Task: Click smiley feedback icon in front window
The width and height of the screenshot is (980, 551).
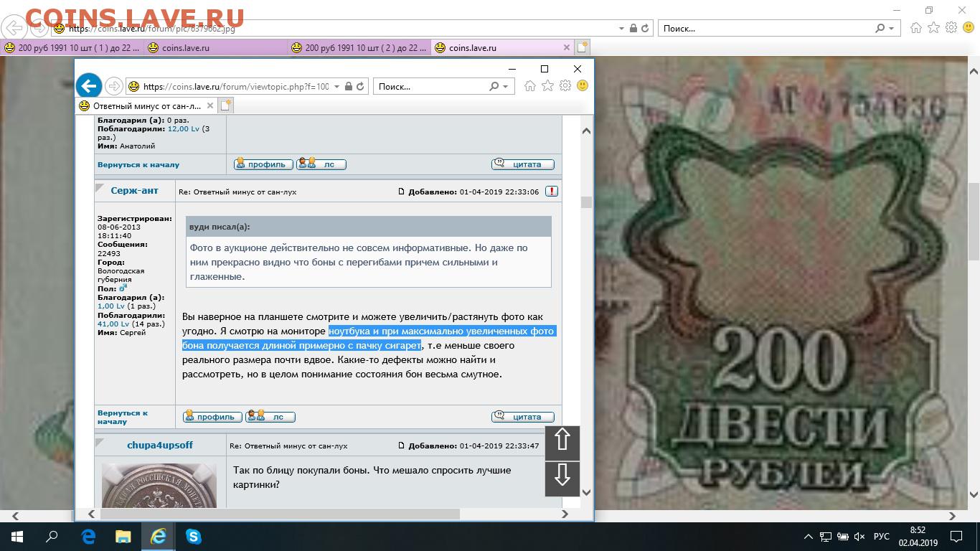Action: tap(583, 85)
